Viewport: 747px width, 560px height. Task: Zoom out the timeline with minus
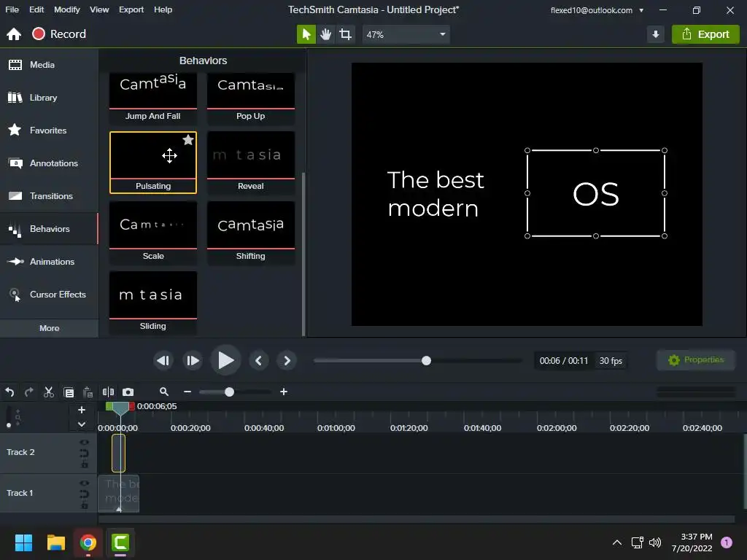pyautogui.click(x=187, y=392)
